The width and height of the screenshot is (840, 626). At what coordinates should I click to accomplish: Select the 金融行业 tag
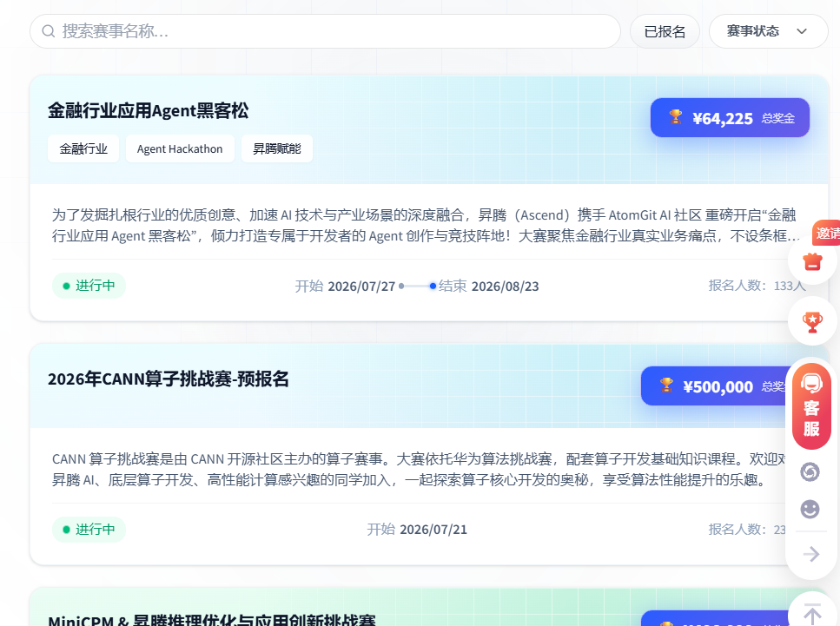[83, 148]
